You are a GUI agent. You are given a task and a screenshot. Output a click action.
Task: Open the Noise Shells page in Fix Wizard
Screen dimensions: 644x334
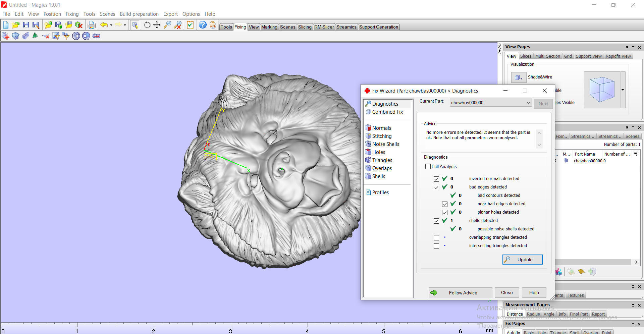385,144
